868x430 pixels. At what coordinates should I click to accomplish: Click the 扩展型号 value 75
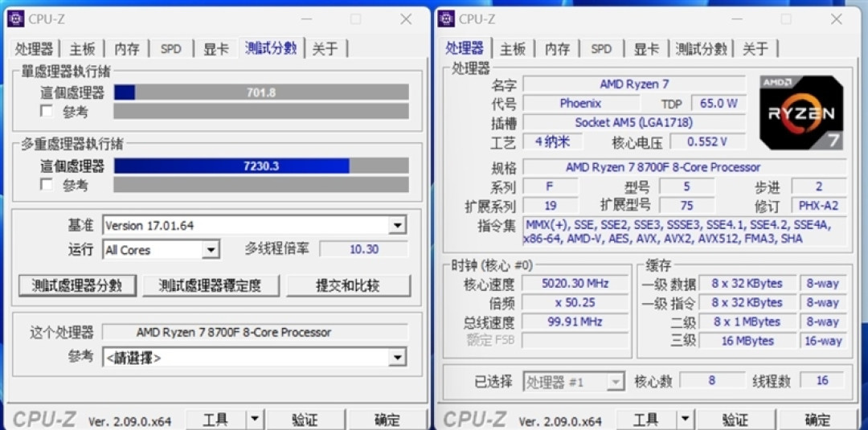coord(686,205)
